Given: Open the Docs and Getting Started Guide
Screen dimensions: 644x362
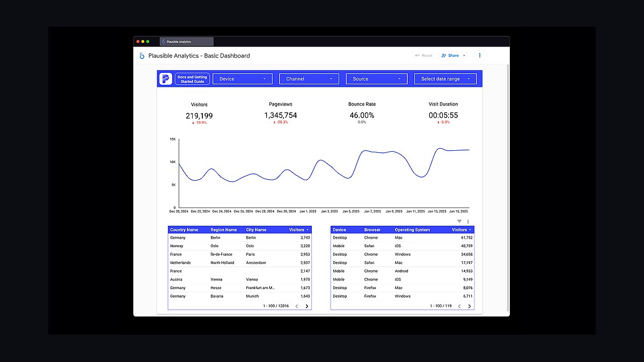Looking at the screenshot, I should pyautogui.click(x=192, y=79).
